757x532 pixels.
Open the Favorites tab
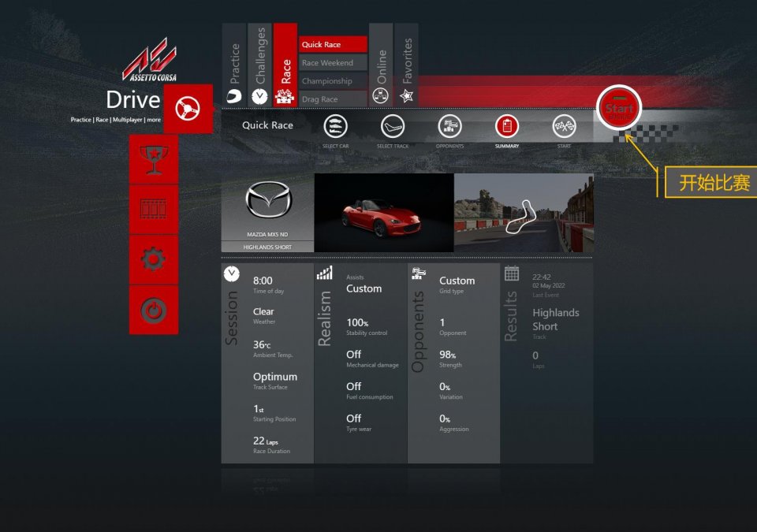click(407, 64)
